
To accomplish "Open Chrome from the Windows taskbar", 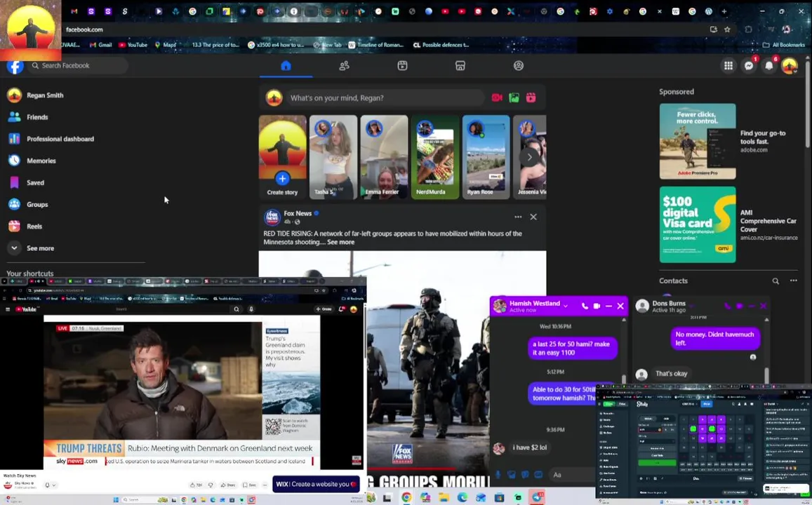I will click(406, 497).
